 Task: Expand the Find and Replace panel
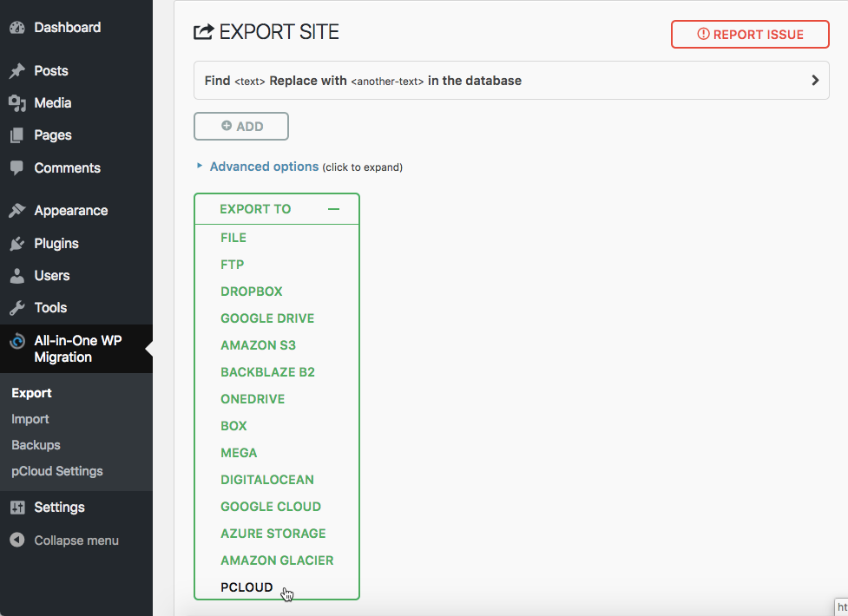coord(814,81)
